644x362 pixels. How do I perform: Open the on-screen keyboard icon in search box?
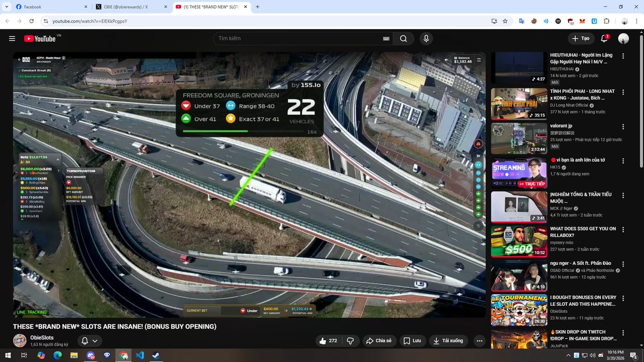point(386,39)
